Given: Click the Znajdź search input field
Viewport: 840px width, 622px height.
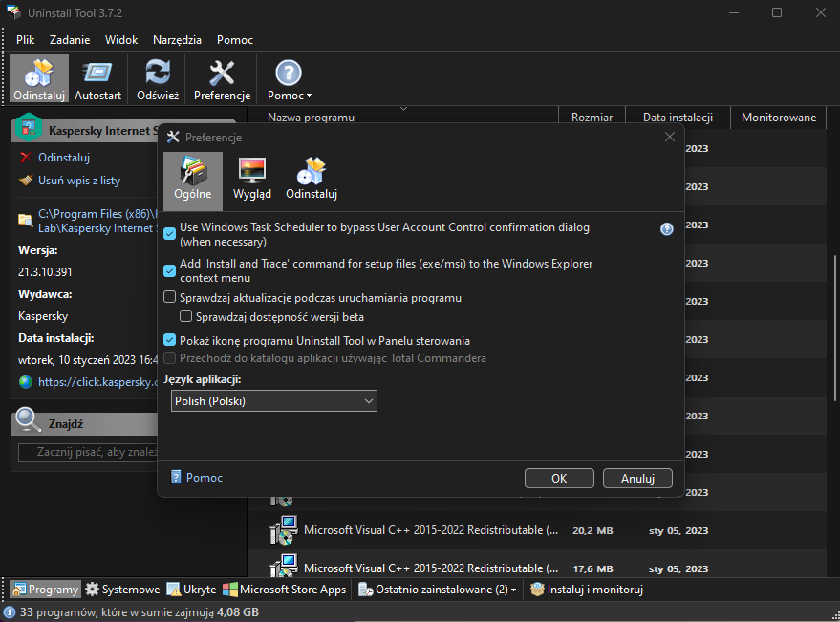Looking at the screenshot, I should (x=88, y=452).
